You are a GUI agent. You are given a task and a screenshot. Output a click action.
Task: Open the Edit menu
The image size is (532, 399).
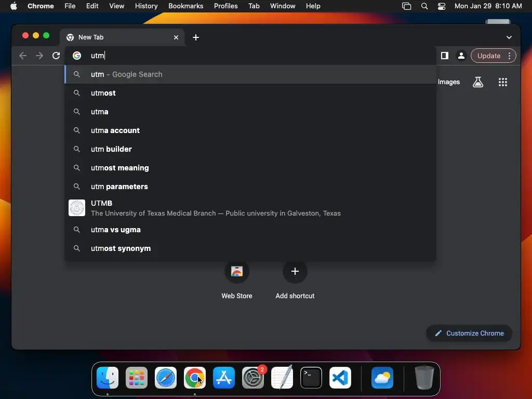tap(92, 6)
